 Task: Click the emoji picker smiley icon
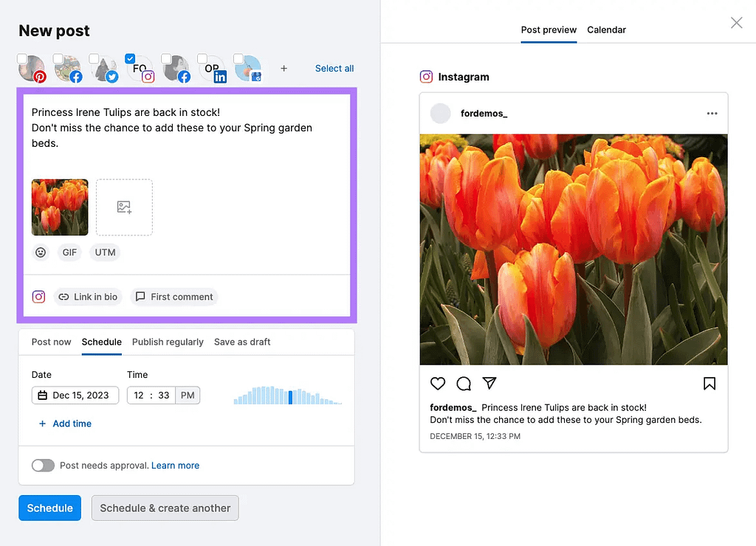(41, 252)
